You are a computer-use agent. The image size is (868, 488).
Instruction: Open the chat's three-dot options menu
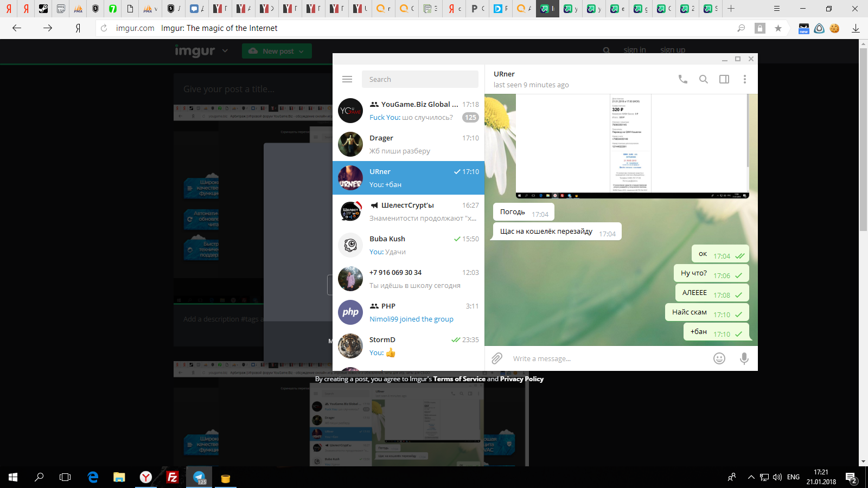(745, 79)
